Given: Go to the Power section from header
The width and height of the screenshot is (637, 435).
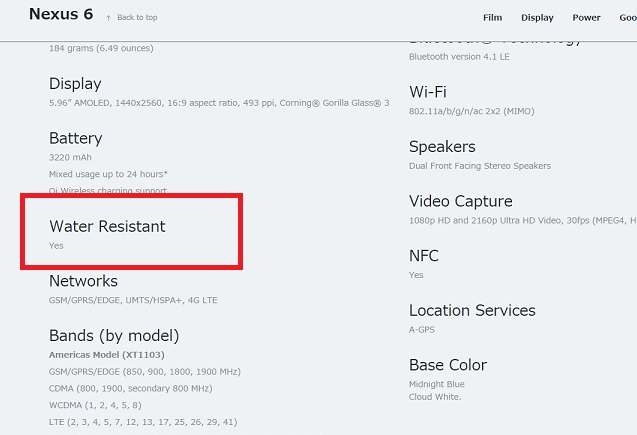Looking at the screenshot, I should coord(586,17).
